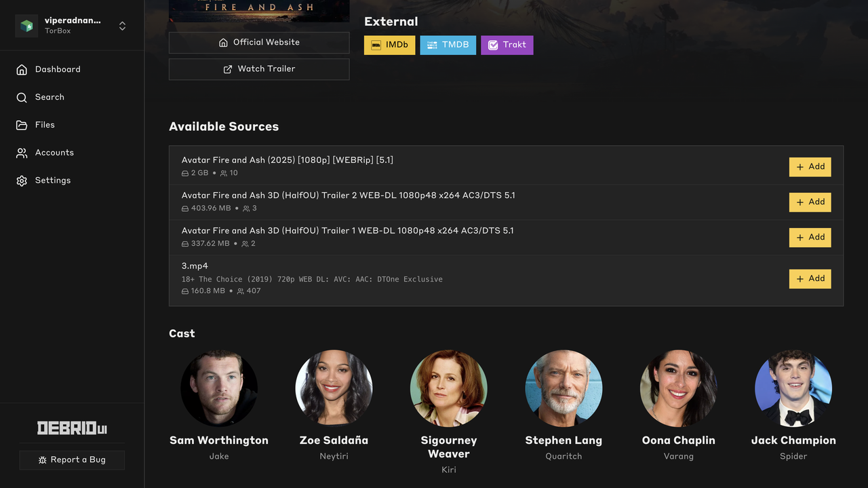
Task: Click the Search magnifier icon
Action: tap(22, 97)
